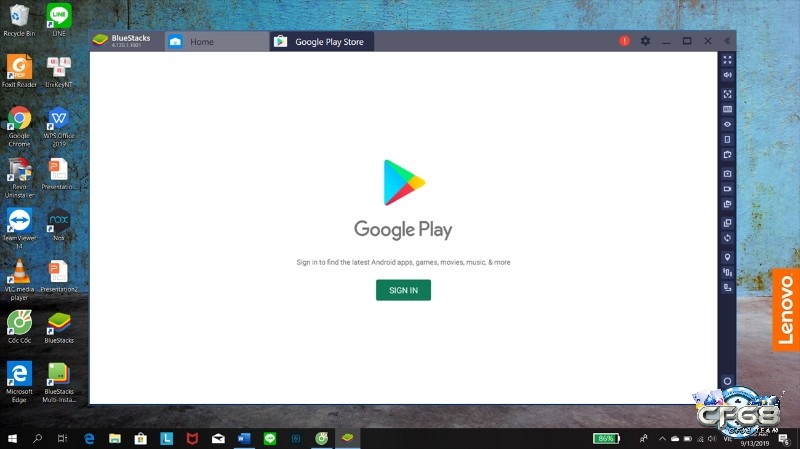800x449 pixels.
Task: Open BlueStacks Multi-Instance desktop icon
Action: click(x=59, y=382)
